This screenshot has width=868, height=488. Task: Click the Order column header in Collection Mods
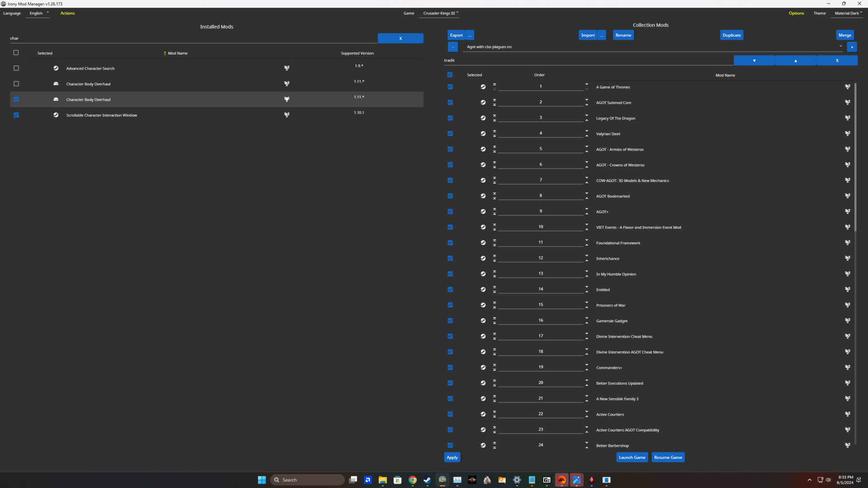539,75
